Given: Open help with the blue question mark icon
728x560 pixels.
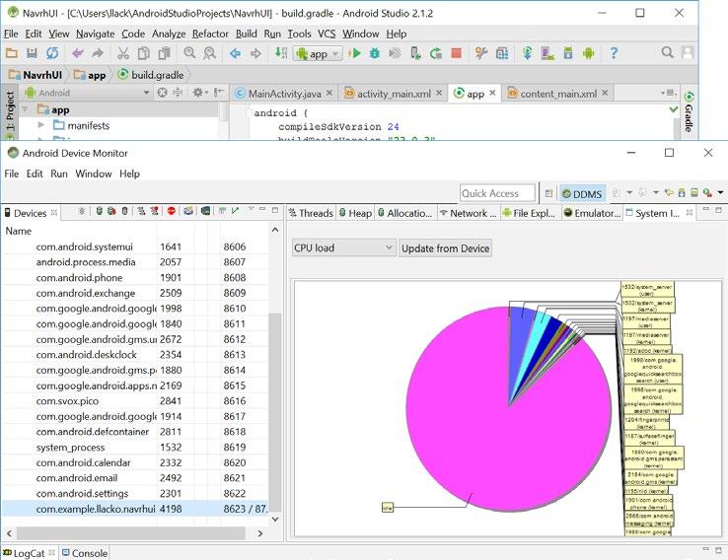Looking at the screenshot, I should (x=614, y=53).
